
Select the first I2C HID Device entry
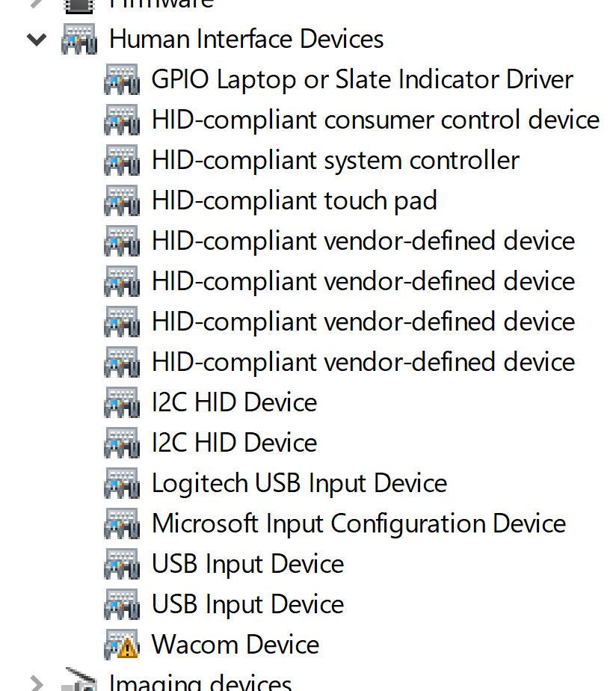234,402
